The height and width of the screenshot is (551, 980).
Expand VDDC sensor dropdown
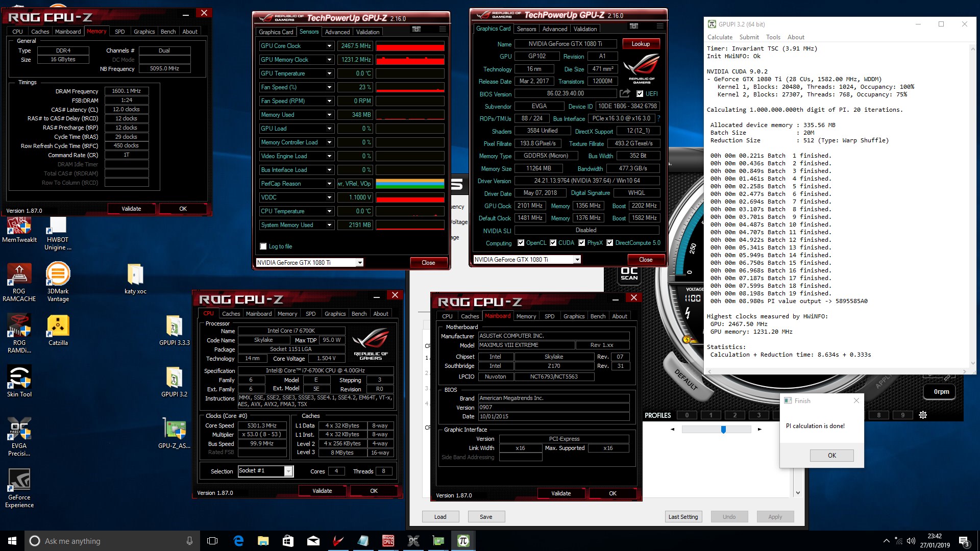click(x=329, y=197)
